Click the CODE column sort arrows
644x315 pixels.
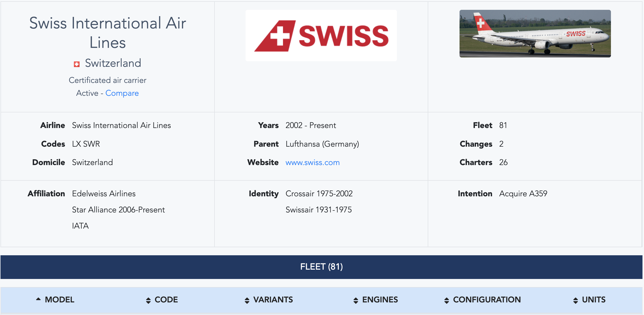pyautogui.click(x=148, y=300)
